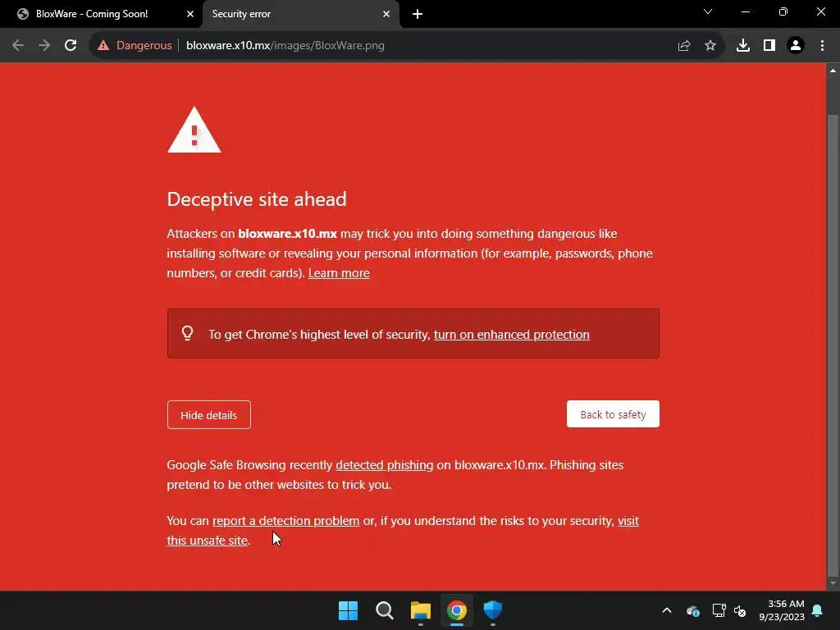
Task: Click the Back to safety button
Action: [613, 414]
